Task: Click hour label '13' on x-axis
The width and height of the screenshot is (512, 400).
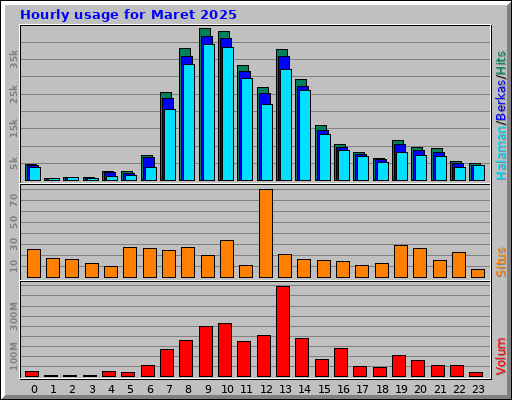Action: click(x=285, y=389)
